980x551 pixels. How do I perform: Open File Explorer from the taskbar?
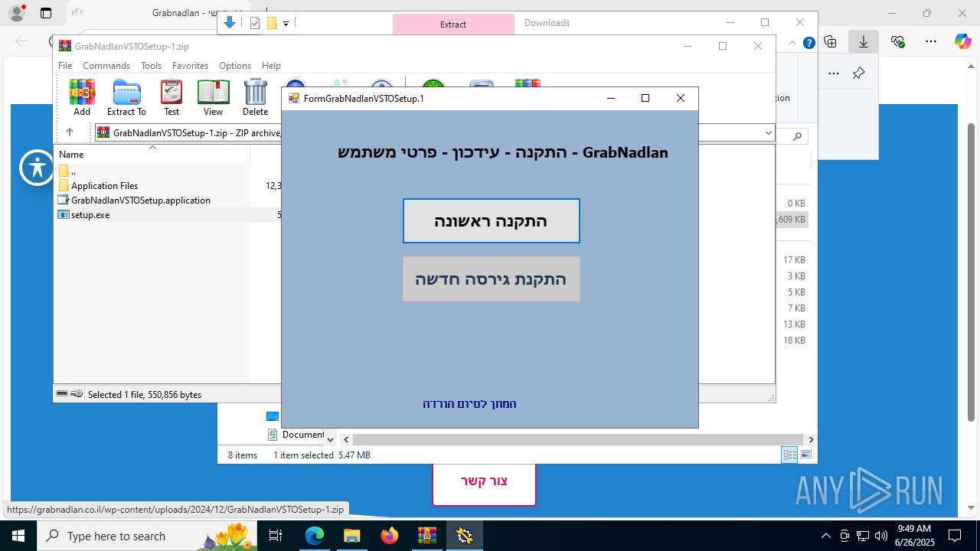click(351, 536)
